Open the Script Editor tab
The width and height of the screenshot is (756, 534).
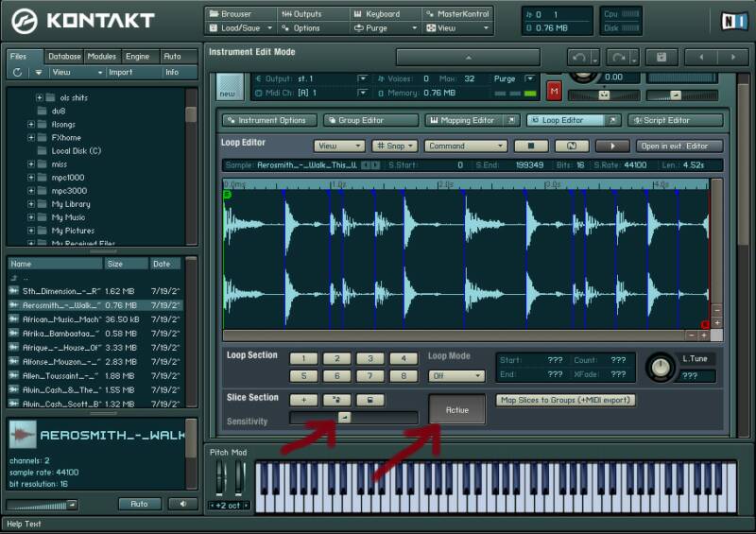(x=676, y=120)
